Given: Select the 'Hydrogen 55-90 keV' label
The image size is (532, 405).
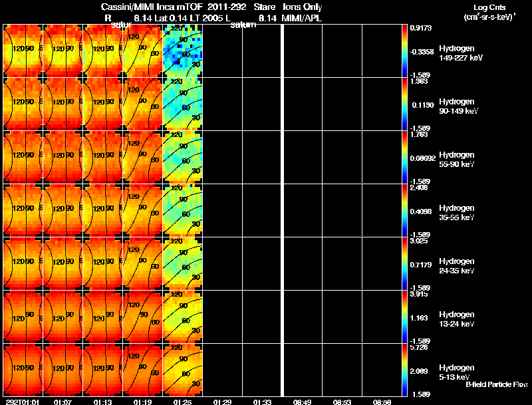Looking at the screenshot, I should [457, 160].
